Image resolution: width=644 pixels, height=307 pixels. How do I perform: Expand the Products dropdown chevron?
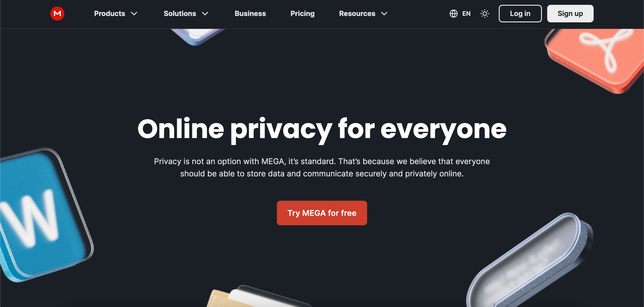[134, 14]
